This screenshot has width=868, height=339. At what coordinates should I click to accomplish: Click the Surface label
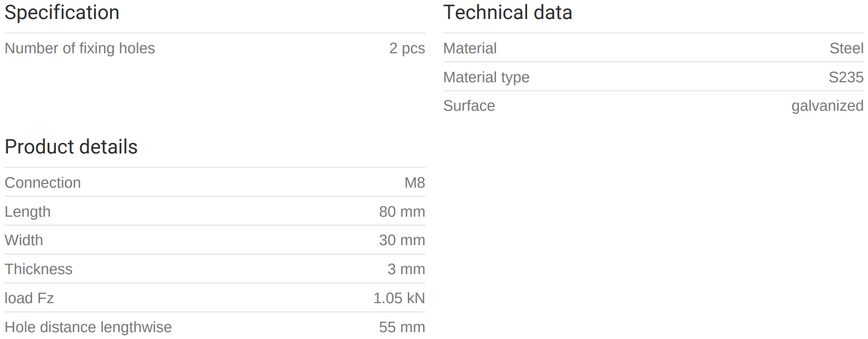[x=469, y=106]
